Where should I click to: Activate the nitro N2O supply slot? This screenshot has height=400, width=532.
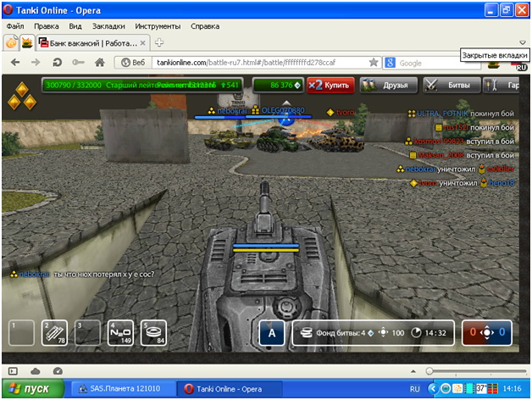[119, 332]
